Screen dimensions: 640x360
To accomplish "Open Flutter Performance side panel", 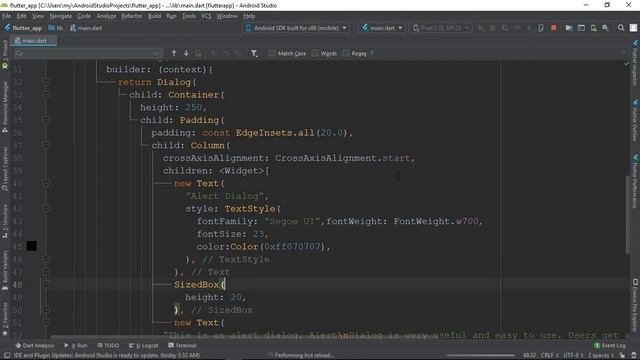I will tap(635, 182).
